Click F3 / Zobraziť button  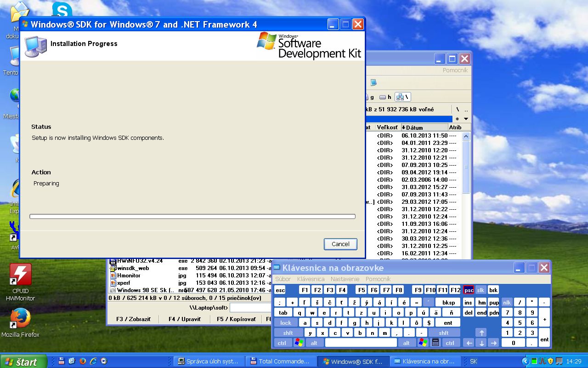[133, 319]
